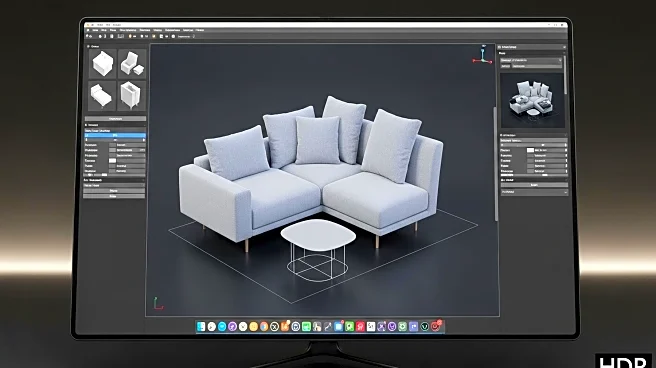Viewport: 656px width, 368px height.
Task: Select the low bed model thumbnail
Action: (102, 95)
